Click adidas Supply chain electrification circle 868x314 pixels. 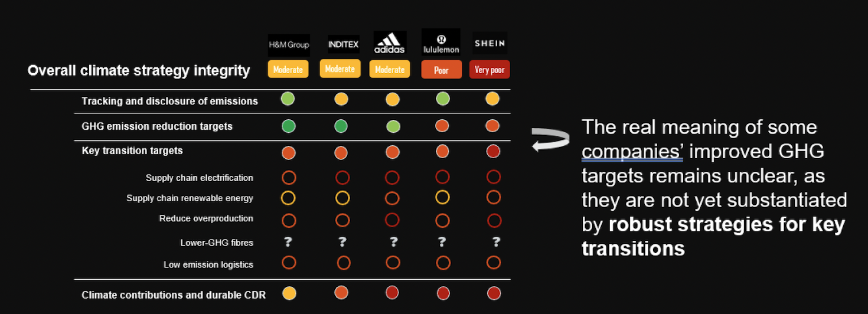392,177
